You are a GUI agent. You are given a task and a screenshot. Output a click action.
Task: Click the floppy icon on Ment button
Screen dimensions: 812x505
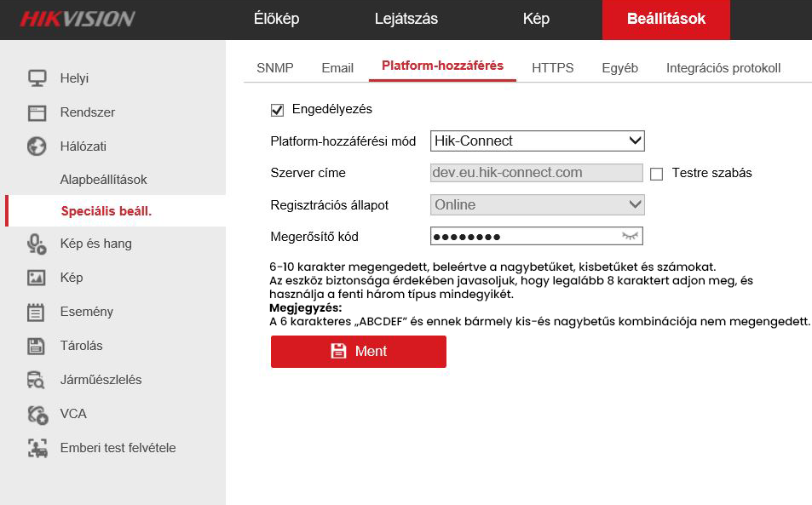pyautogui.click(x=338, y=352)
